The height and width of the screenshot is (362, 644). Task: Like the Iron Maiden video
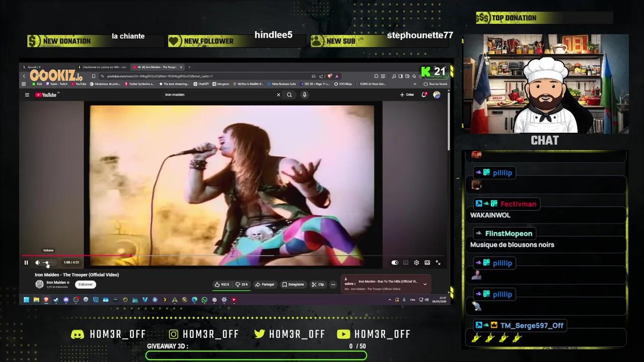click(x=222, y=285)
